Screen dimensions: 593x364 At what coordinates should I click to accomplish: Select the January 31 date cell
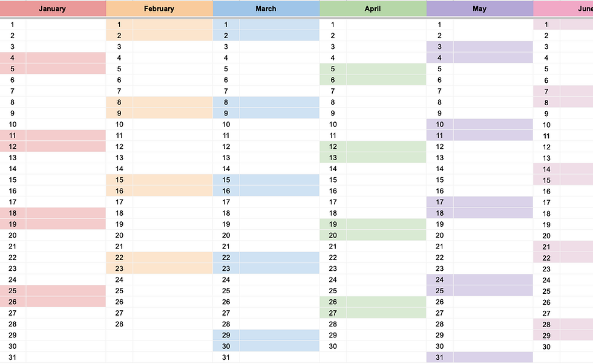[x=13, y=357]
